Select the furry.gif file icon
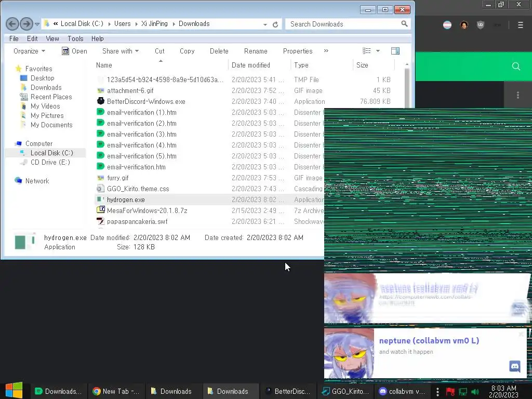 (x=100, y=178)
